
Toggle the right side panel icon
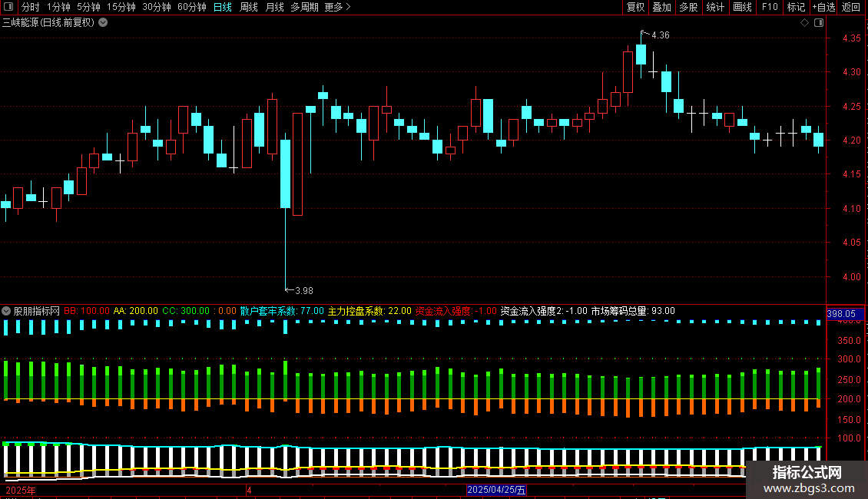pos(819,23)
